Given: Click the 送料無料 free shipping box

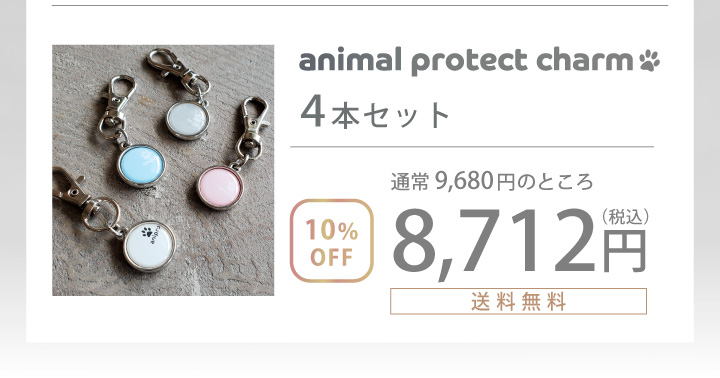Looking at the screenshot, I should [518, 301].
